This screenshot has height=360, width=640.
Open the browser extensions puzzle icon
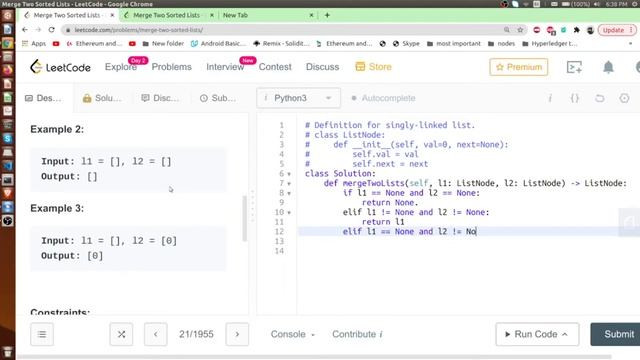(577, 30)
